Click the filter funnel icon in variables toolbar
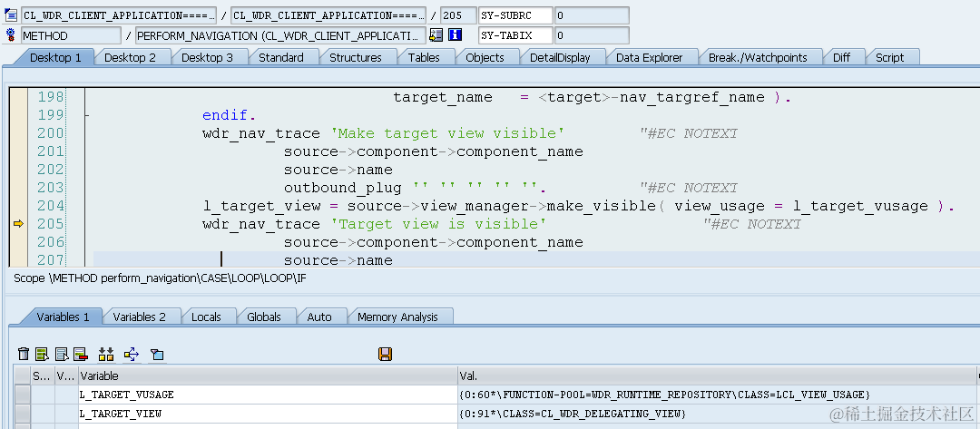This screenshot has height=429, width=980. point(157,354)
